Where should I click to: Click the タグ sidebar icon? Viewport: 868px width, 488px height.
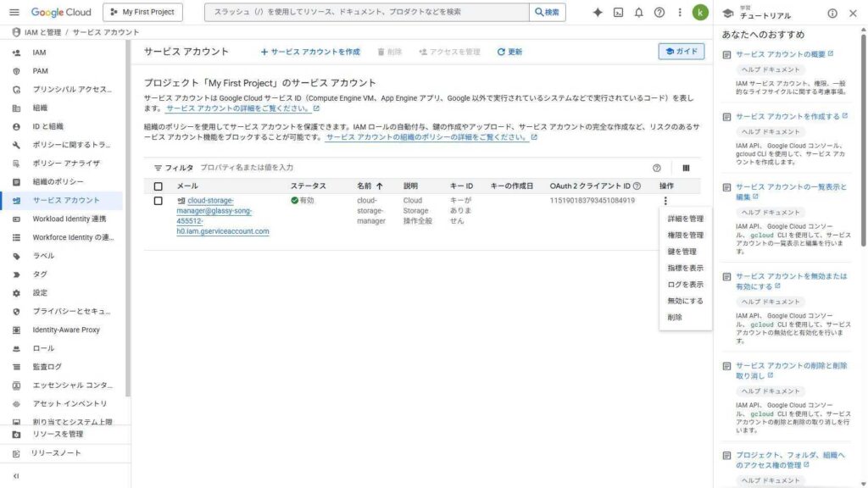point(16,274)
